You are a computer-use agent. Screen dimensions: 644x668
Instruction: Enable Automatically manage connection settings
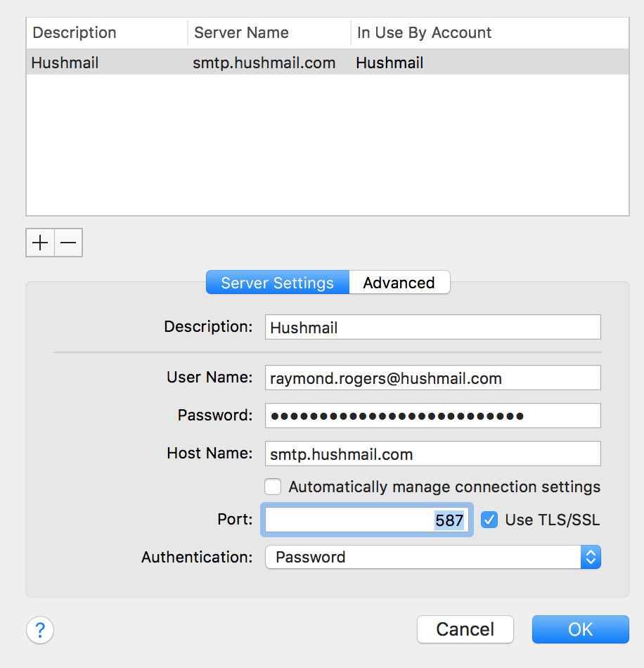(x=273, y=487)
